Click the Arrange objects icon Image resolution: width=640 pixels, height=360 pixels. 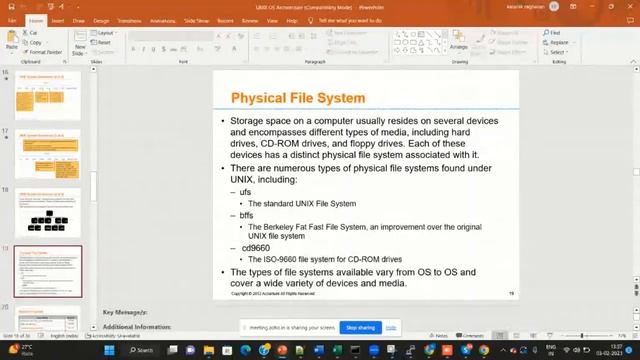point(459,37)
